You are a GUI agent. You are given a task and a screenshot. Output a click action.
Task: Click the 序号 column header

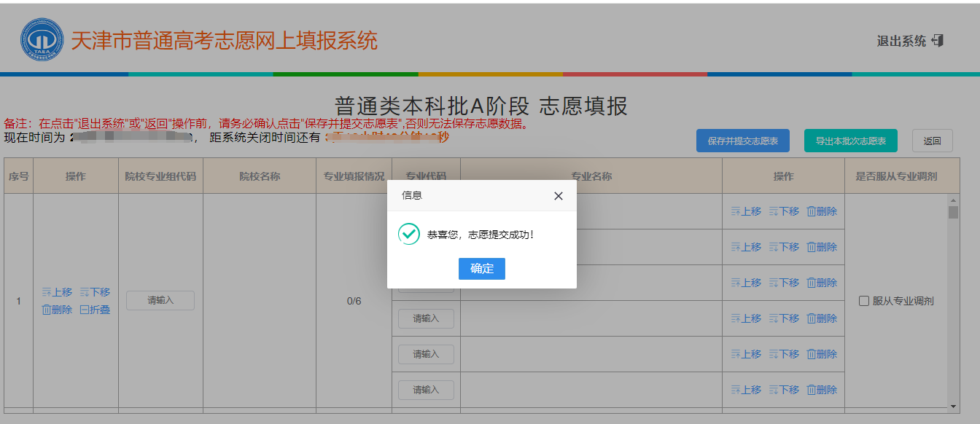click(18, 176)
